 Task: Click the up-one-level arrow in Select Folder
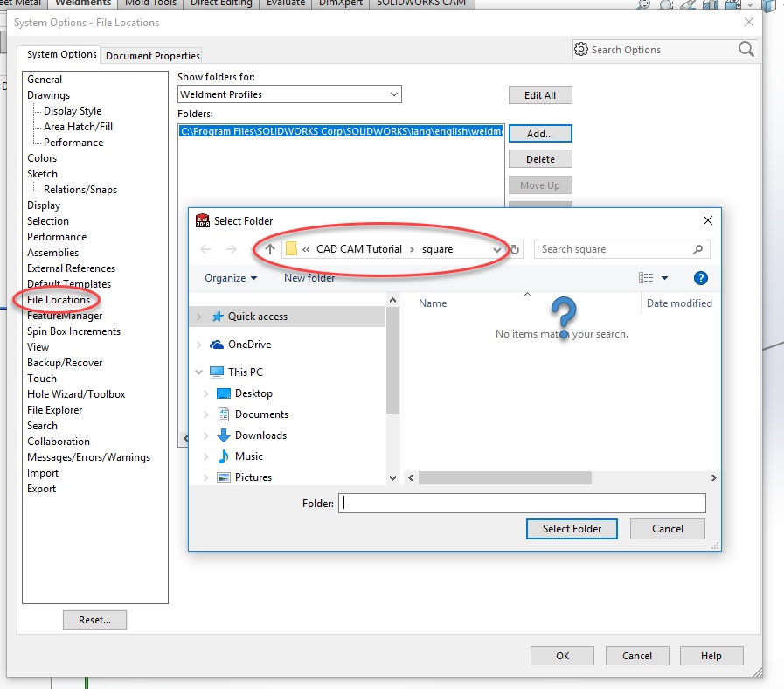(x=270, y=249)
